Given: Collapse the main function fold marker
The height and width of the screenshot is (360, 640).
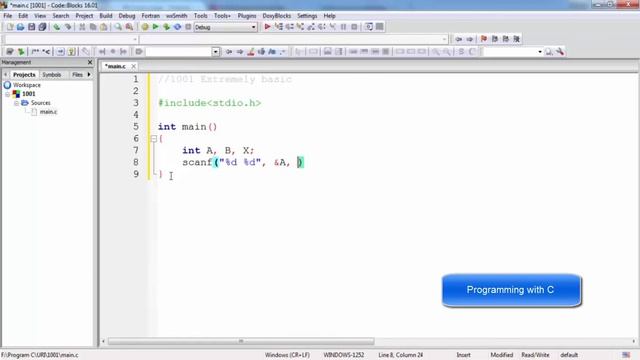Looking at the screenshot, I should click(153, 139).
